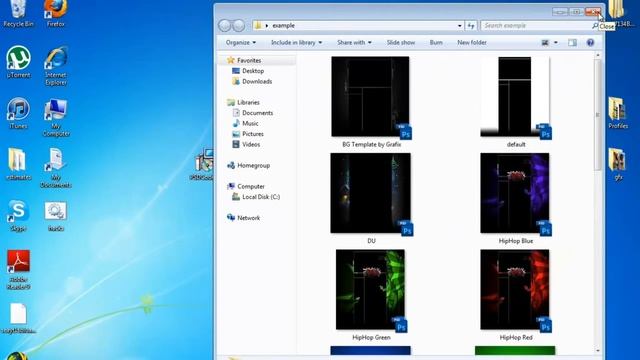Launch the Skype desktop shortcut
Image resolution: width=640 pixels, height=360 pixels.
coord(18,216)
